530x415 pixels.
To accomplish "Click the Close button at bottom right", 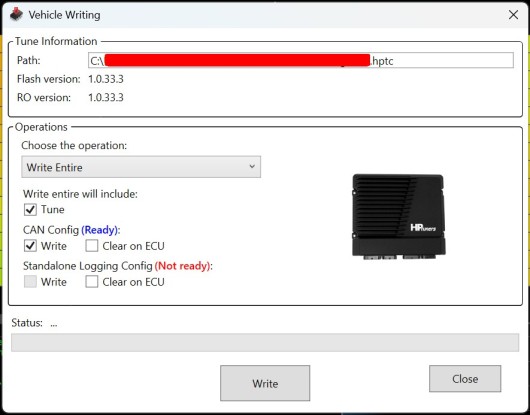I will [465, 379].
